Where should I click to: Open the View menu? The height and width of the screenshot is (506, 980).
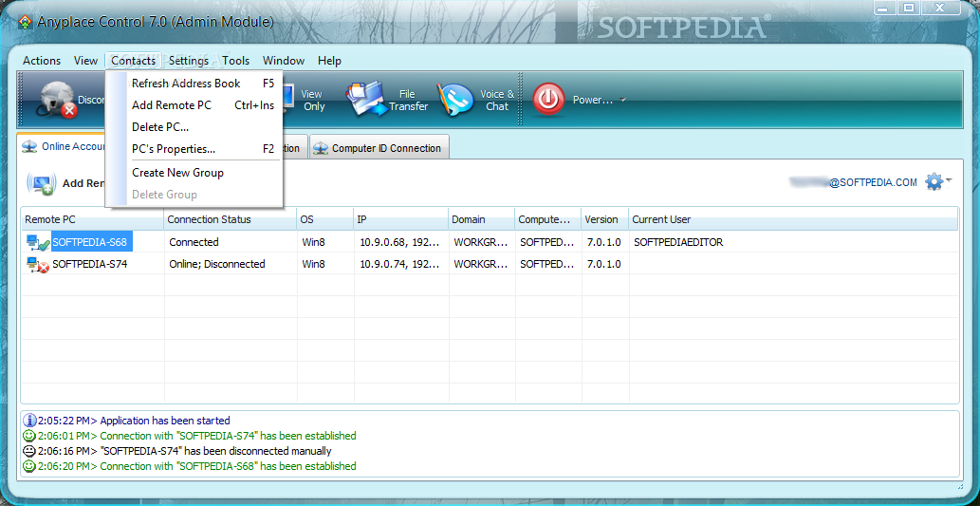[85, 61]
